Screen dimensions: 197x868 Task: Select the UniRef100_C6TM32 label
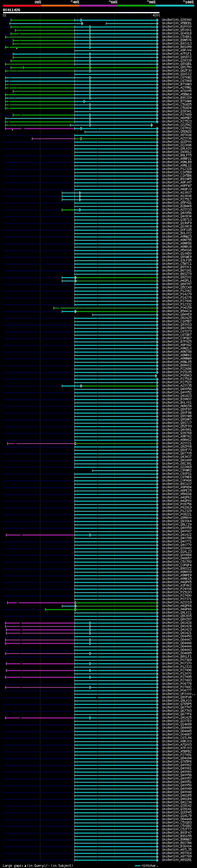[x=177, y=128]
